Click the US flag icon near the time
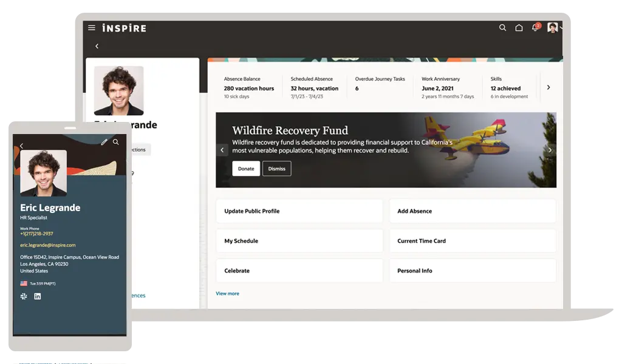This screenshot has height=364, width=622. pos(24,283)
